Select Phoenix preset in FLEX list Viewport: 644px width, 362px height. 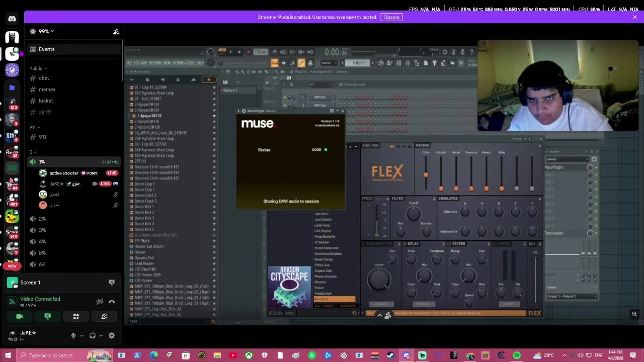pos(320,282)
